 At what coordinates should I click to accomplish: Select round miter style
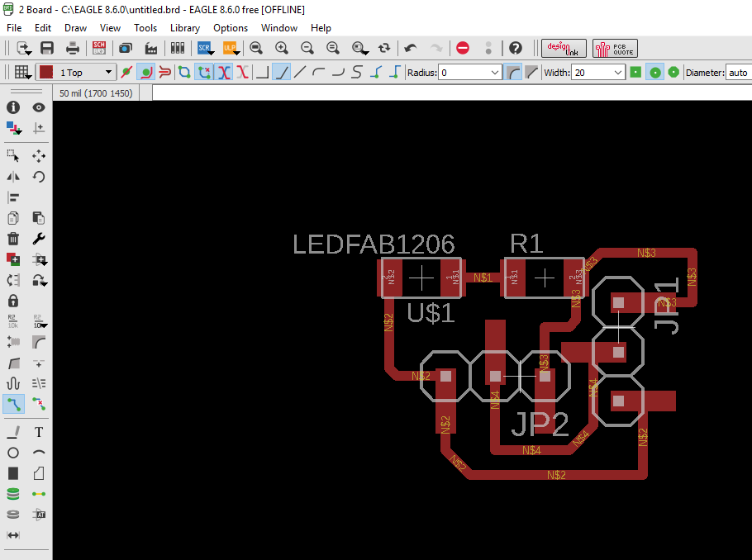point(514,73)
